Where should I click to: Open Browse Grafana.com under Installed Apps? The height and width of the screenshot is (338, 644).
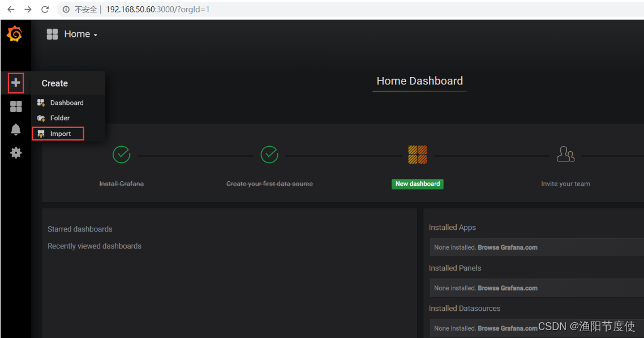pyautogui.click(x=508, y=247)
